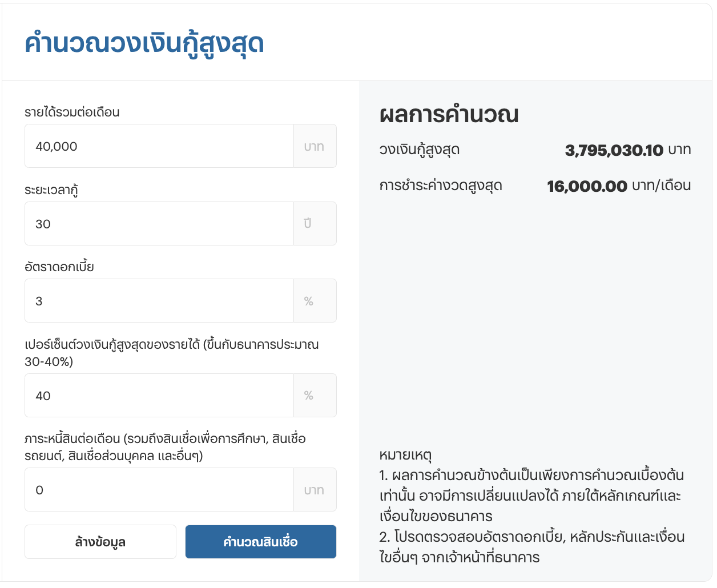
Task: Click the maximum loan percentage field showing 40
Action: [x=159, y=396]
